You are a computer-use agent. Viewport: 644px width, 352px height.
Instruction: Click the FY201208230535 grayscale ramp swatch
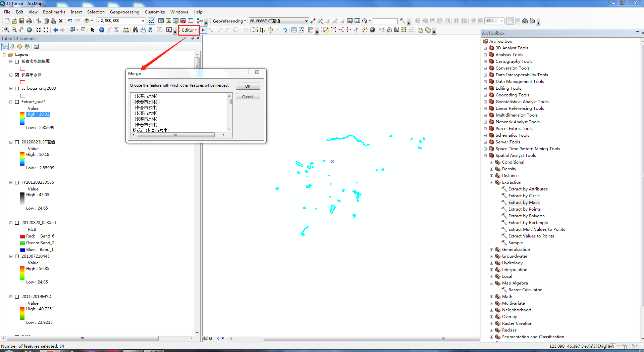22,199
